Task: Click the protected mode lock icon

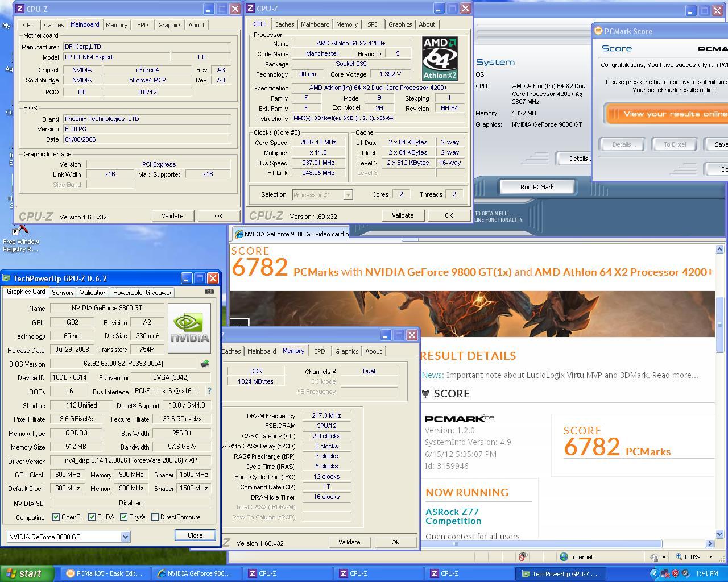Action: pyautogui.click(x=655, y=557)
